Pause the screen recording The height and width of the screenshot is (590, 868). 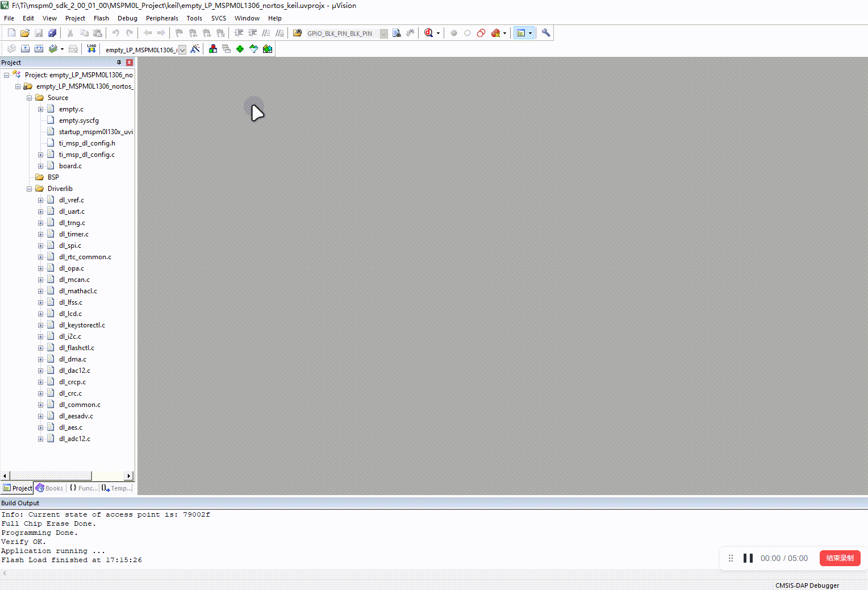point(748,558)
